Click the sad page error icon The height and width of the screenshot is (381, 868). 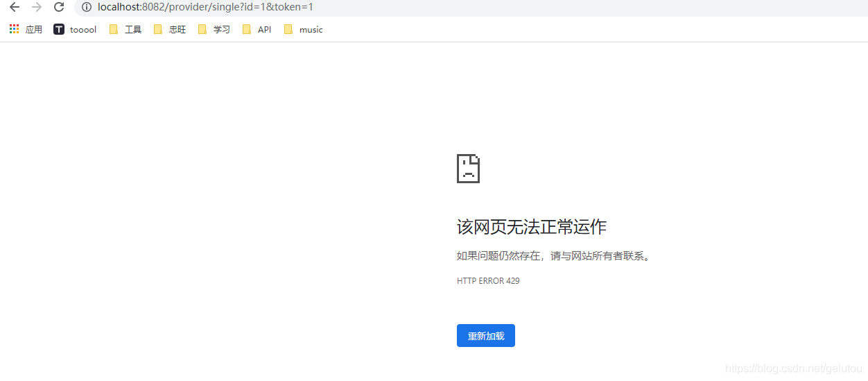(x=468, y=169)
